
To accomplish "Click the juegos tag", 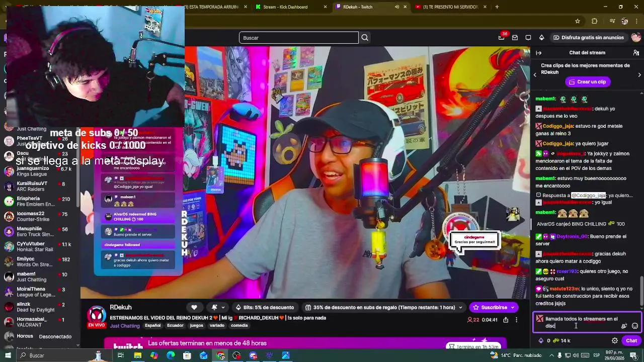I will tap(197, 325).
